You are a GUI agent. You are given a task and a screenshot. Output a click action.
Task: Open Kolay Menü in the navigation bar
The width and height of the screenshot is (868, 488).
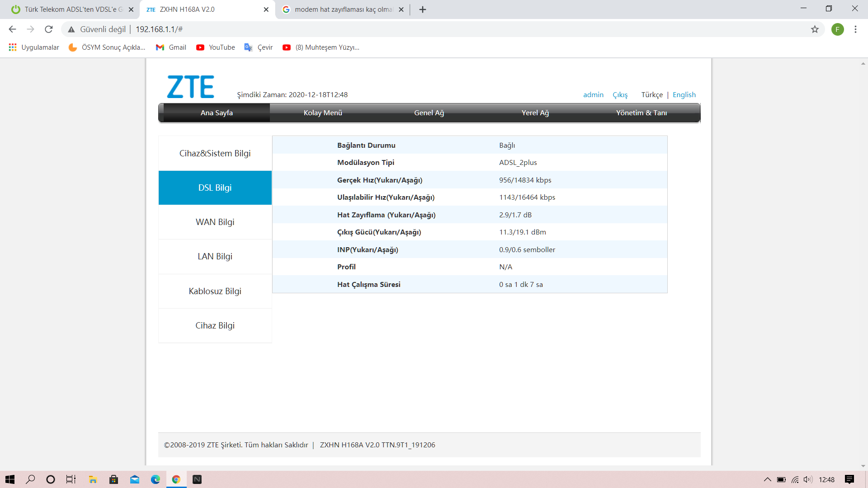pyautogui.click(x=323, y=113)
